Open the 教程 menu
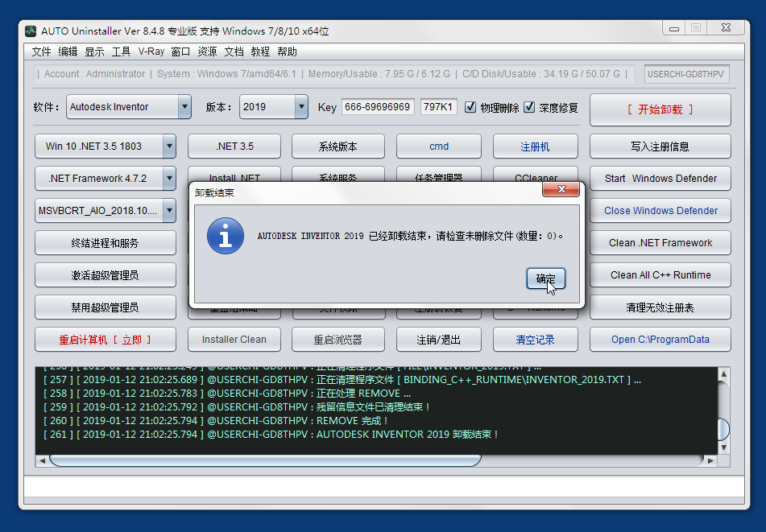This screenshot has height=532, width=766. (260, 52)
